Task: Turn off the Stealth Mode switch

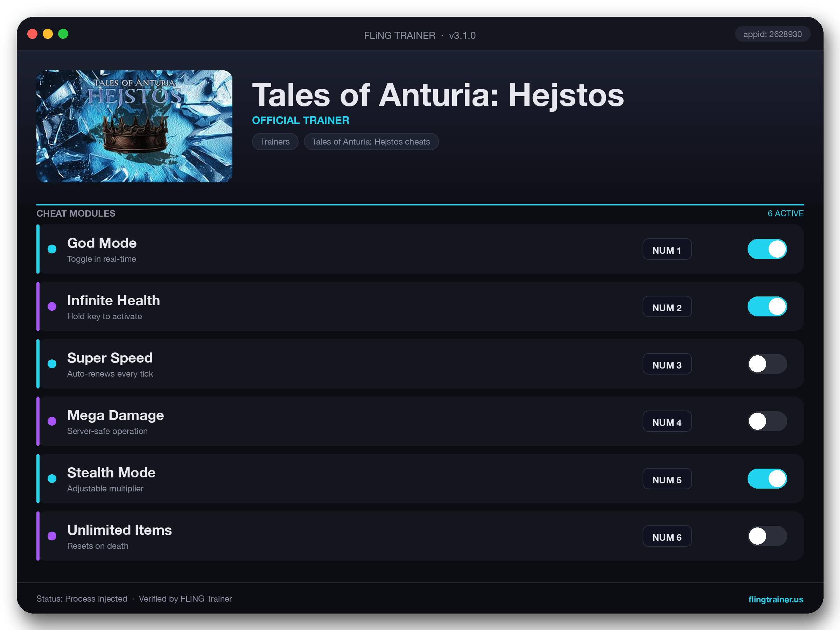Action: pos(767,478)
